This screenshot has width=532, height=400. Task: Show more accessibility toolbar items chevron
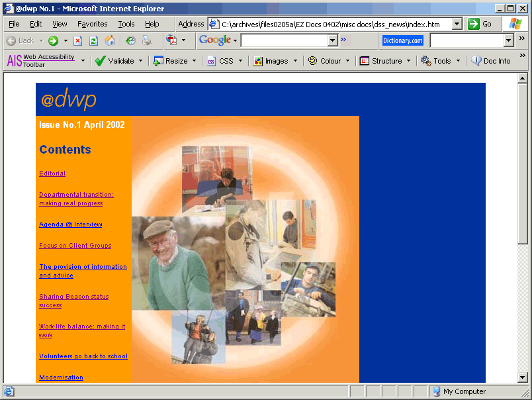pyautogui.click(x=523, y=55)
